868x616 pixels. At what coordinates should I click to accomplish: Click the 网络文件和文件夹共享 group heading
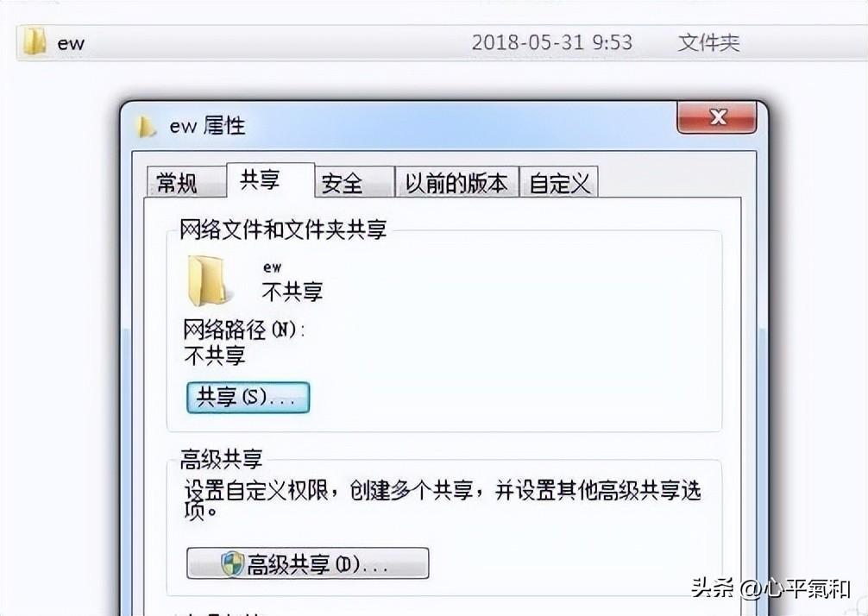pyautogui.click(x=283, y=229)
